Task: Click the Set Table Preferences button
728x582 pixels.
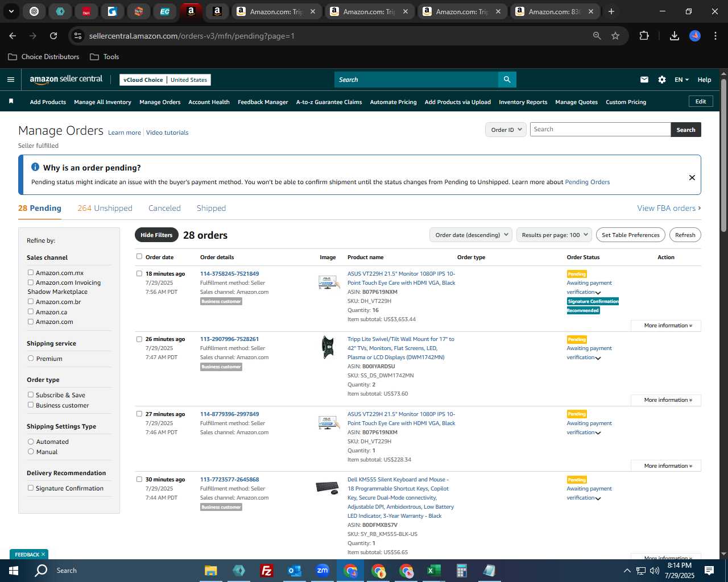Action: [631, 235]
